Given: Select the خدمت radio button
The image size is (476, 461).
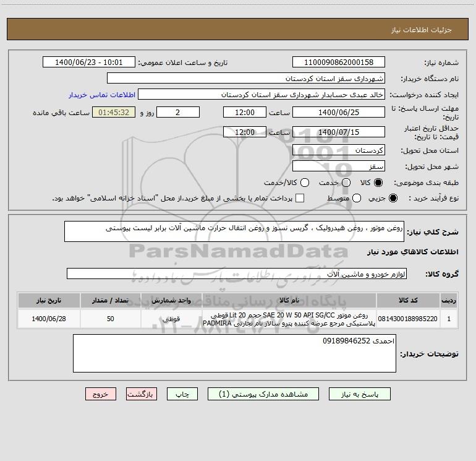Looking at the screenshot, I should [x=346, y=183].
